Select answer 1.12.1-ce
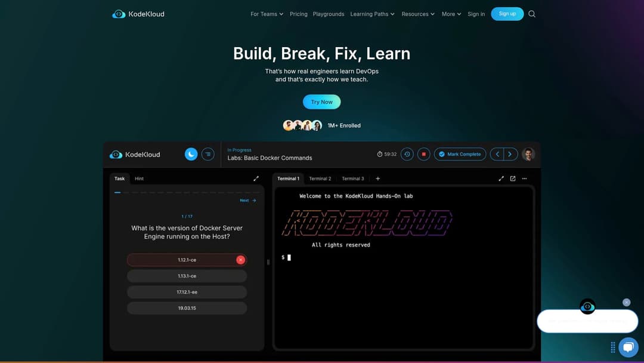644x363 pixels. 187,260
